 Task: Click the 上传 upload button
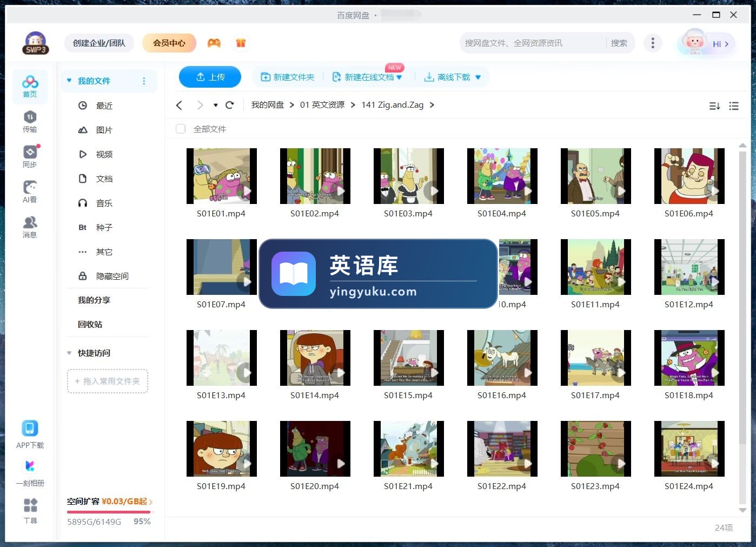point(210,77)
